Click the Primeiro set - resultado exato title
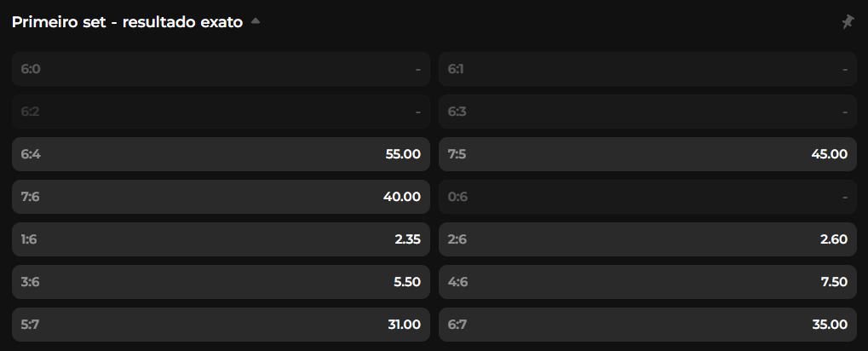This screenshot has height=351, width=868. (128, 23)
